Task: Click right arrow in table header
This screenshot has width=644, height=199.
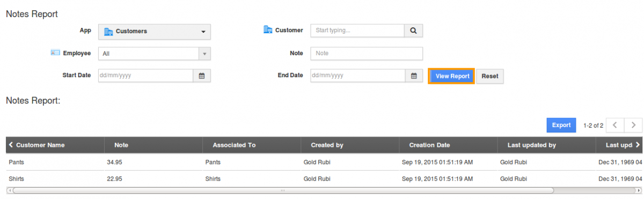Action: [638, 145]
